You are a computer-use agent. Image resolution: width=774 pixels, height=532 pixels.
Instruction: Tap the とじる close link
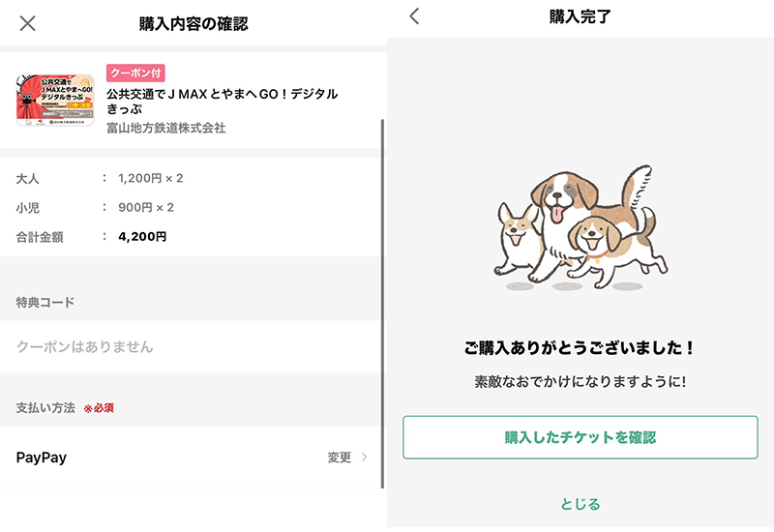pos(580,504)
